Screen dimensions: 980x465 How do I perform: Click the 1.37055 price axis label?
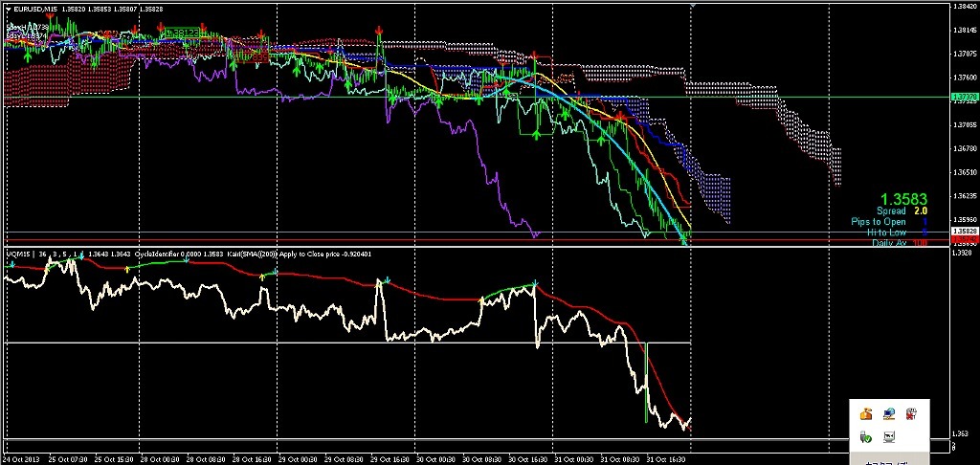pos(965,125)
